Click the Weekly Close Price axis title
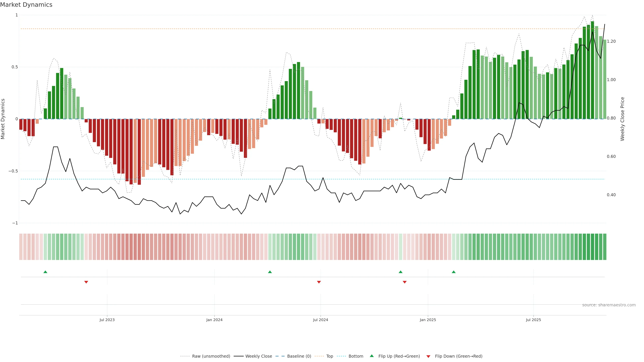The width and height of the screenshot is (644, 362). [623, 119]
